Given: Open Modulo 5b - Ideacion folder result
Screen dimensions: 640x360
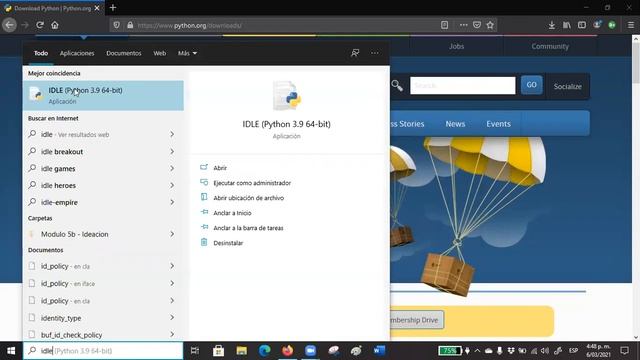Looking at the screenshot, I should click(x=75, y=234).
